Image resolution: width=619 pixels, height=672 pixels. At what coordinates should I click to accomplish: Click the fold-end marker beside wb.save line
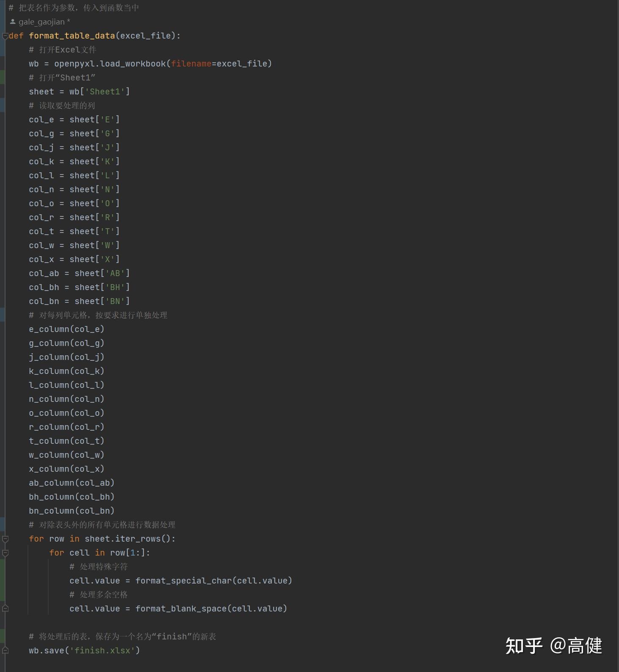(5, 650)
